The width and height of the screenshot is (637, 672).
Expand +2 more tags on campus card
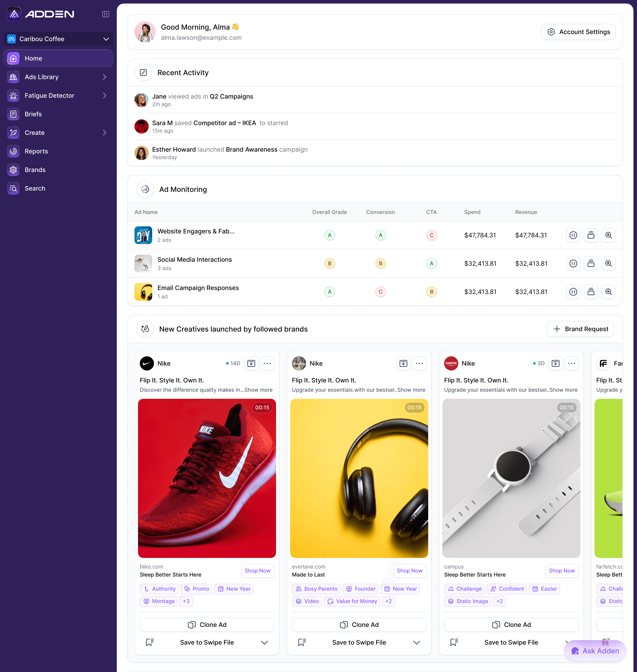click(x=499, y=601)
